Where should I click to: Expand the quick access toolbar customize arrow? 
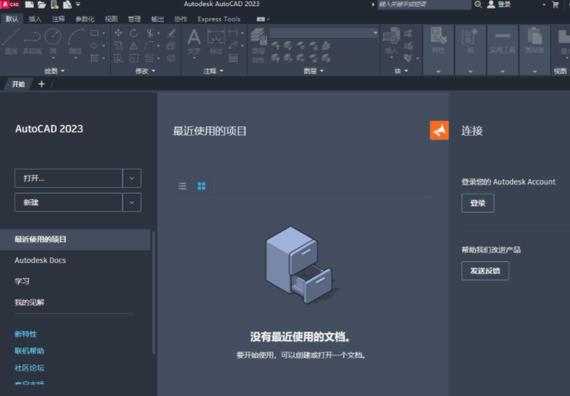[78, 5]
